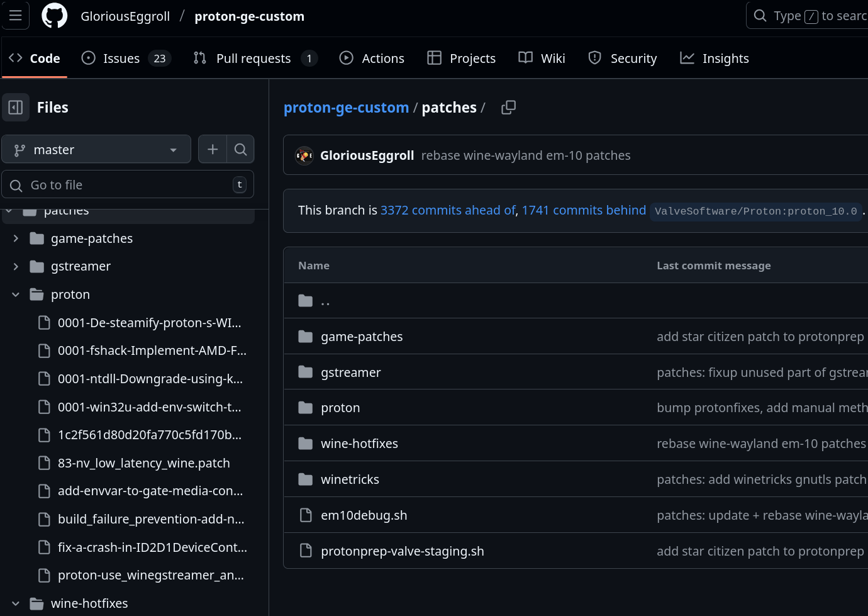Image resolution: width=868 pixels, height=616 pixels.
Task: Open GloriousEggroll owner profile link
Action: tap(125, 16)
